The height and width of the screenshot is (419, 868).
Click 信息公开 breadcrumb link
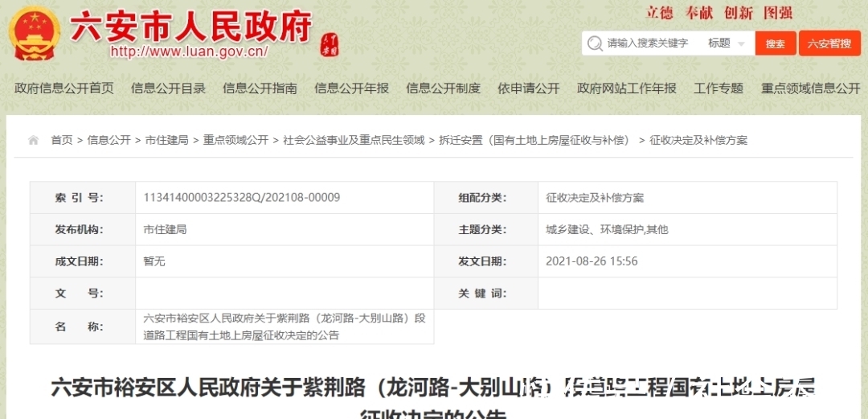click(108, 140)
